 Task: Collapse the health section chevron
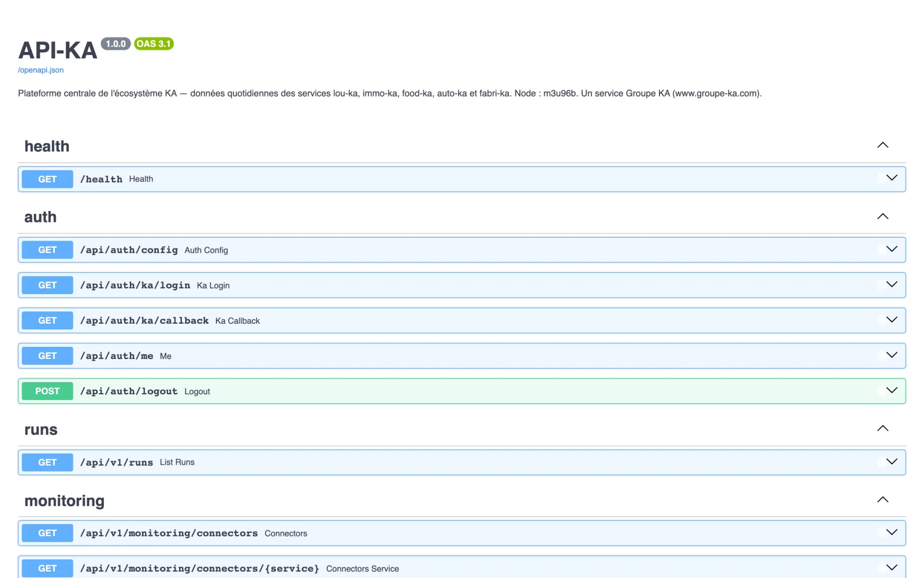[882, 145]
